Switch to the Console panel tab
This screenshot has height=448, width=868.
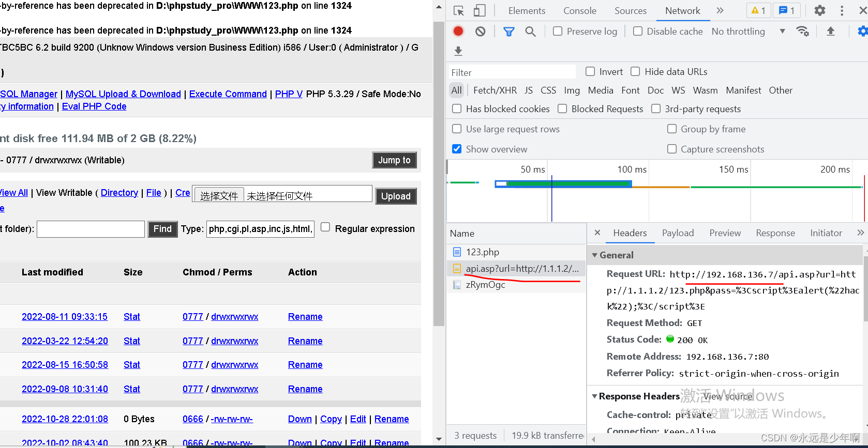coord(580,11)
